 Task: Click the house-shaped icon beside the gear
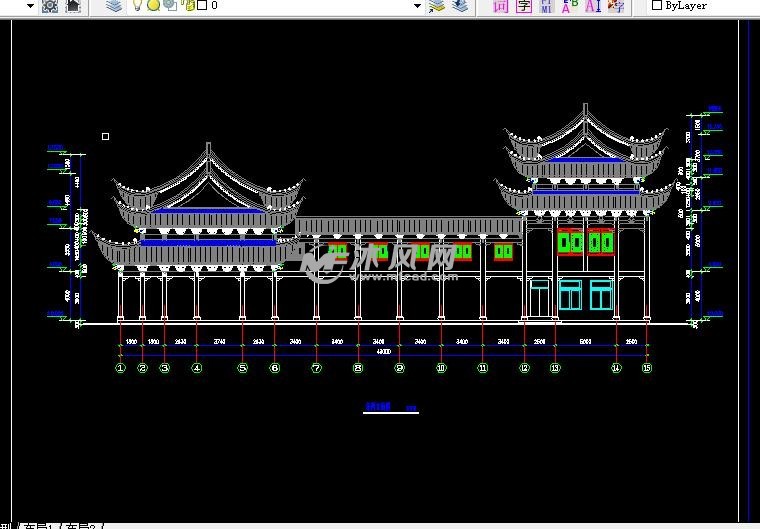click(x=72, y=6)
